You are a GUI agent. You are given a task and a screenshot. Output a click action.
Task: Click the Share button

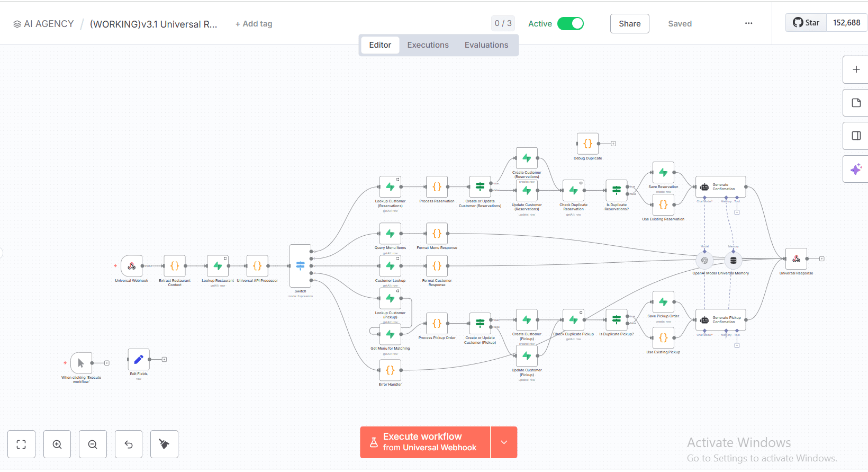pyautogui.click(x=630, y=24)
